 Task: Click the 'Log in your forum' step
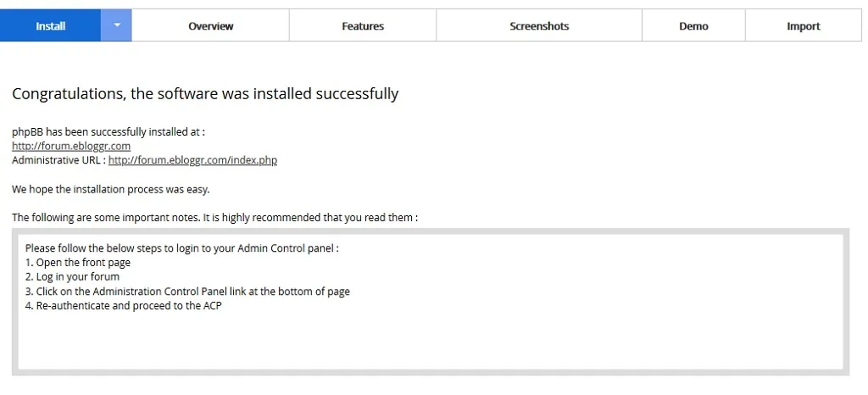(x=73, y=276)
